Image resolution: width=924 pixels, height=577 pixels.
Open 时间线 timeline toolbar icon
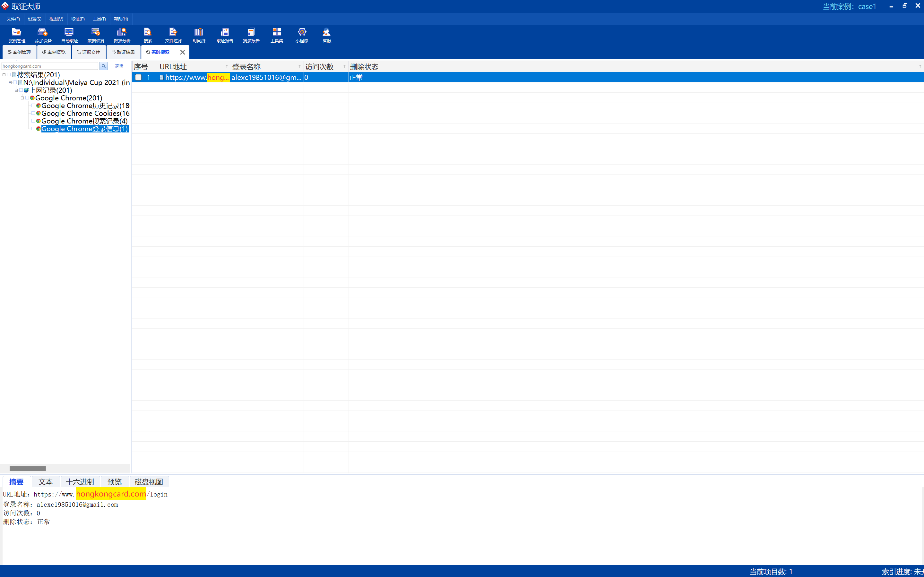(199, 35)
